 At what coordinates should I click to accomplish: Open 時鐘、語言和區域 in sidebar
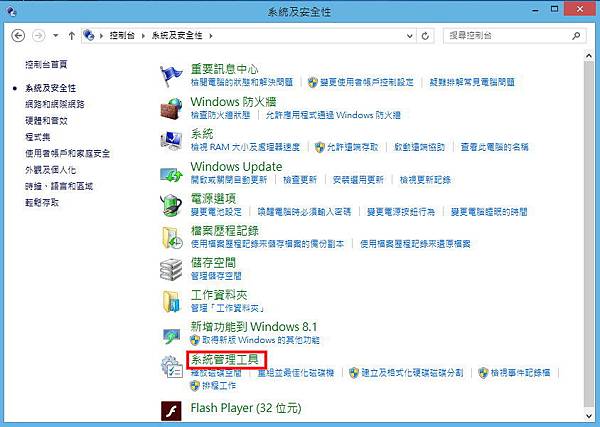click(59, 186)
